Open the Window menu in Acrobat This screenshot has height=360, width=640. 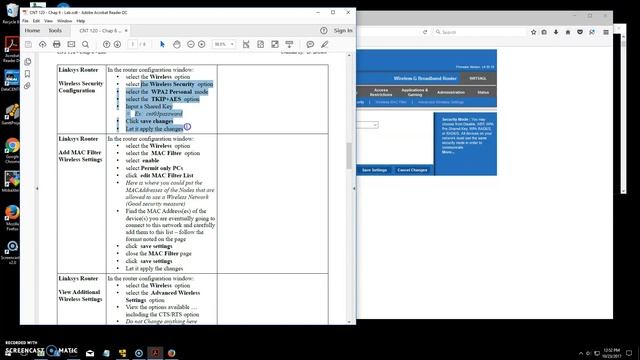(64, 21)
